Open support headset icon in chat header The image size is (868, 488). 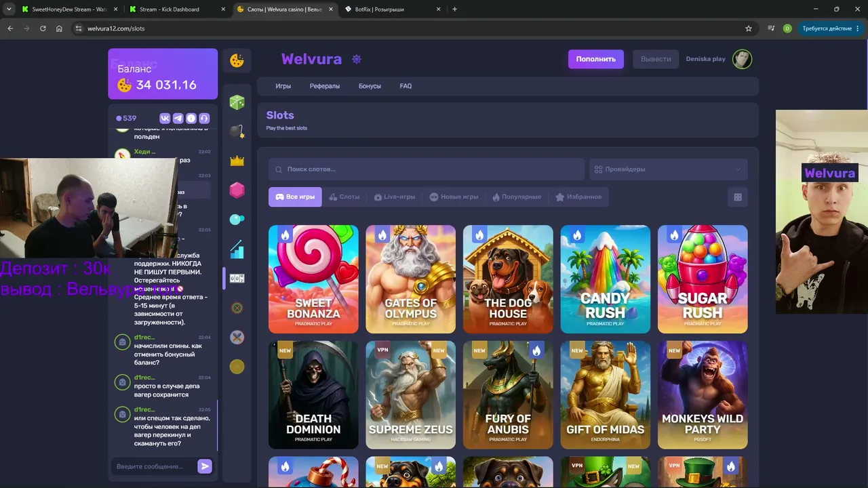204,118
